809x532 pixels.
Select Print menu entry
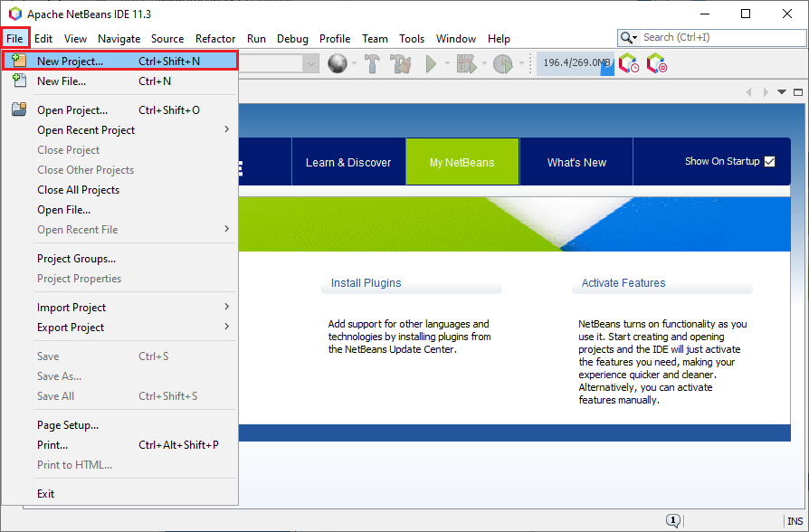tap(119, 445)
